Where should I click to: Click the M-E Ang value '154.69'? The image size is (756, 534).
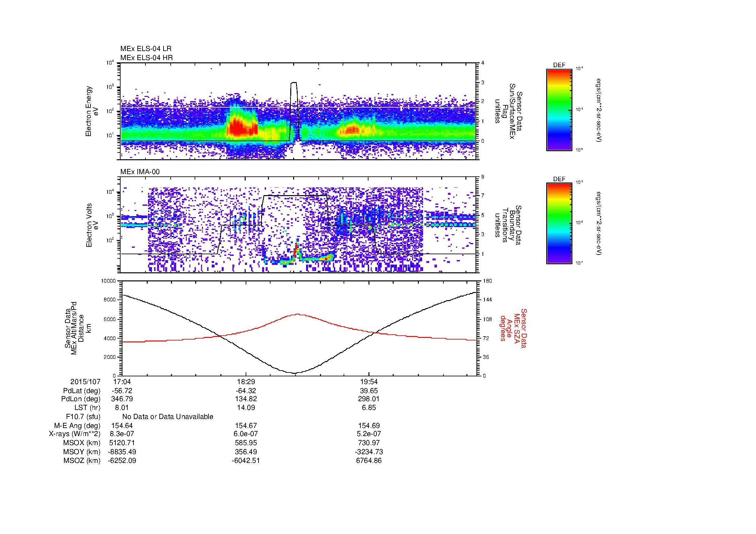tap(369, 426)
